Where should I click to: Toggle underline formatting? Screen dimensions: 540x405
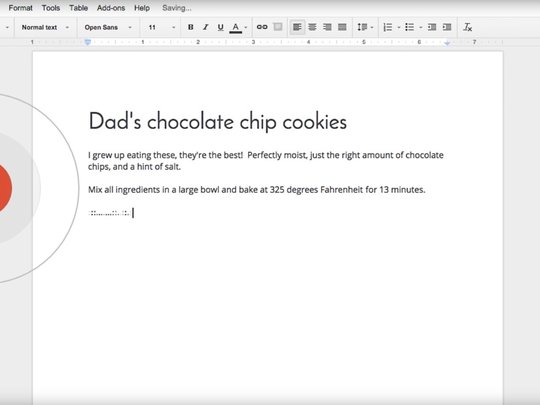pyautogui.click(x=220, y=27)
